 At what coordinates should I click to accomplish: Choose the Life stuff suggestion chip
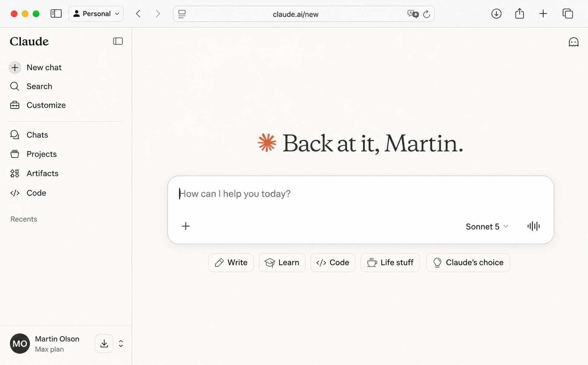pyautogui.click(x=390, y=263)
